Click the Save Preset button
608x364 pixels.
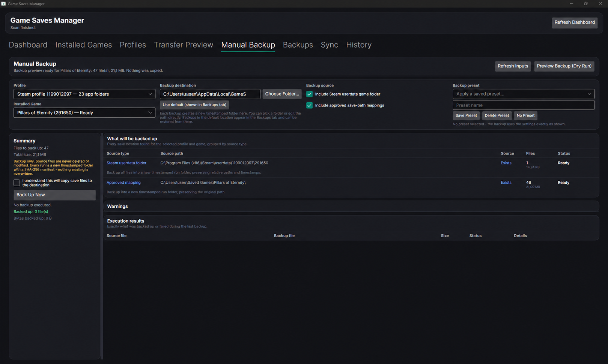(466, 115)
